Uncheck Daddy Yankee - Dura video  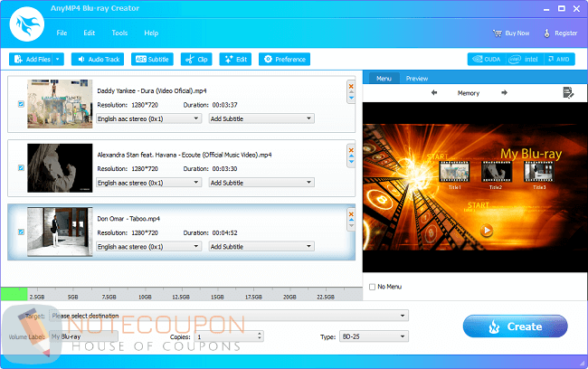coord(21,104)
